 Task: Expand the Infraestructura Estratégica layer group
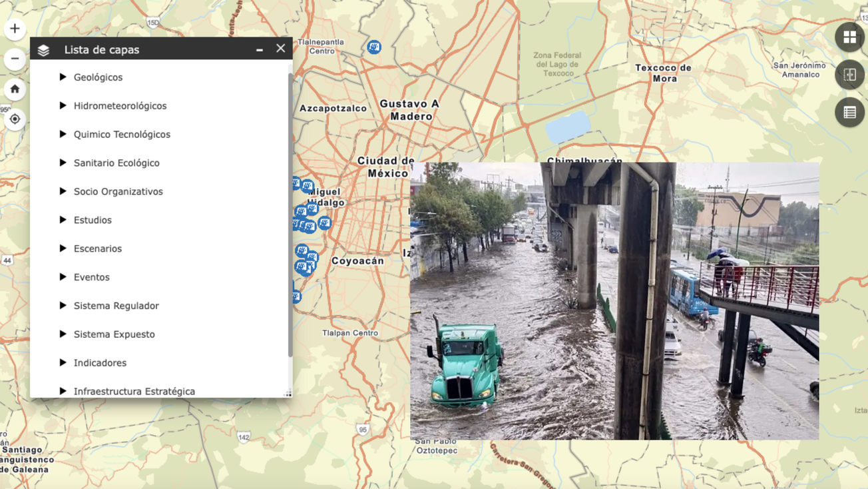pos(63,391)
